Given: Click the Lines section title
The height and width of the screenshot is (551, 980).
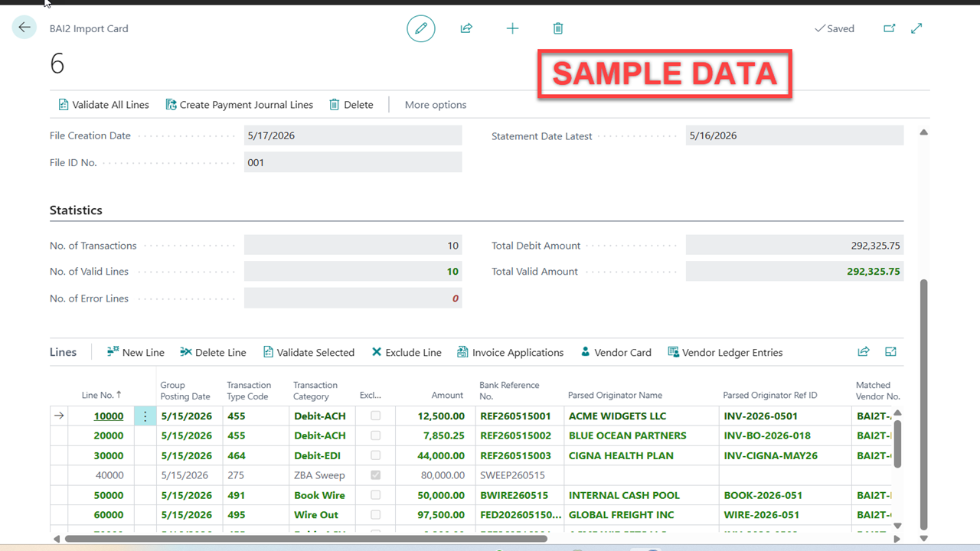Looking at the screenshot, I should 64,353.
